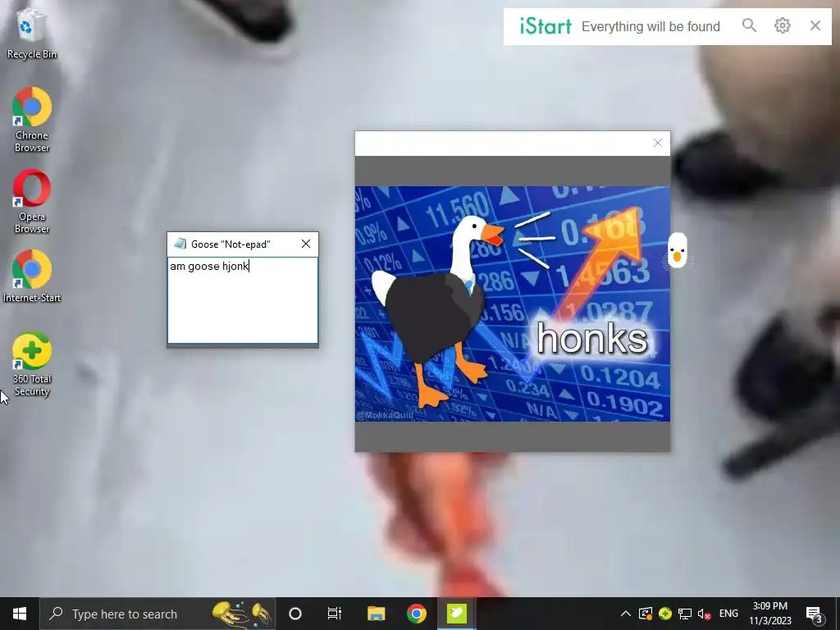Open the Recycle Bin desktop icon

point(32,34)
